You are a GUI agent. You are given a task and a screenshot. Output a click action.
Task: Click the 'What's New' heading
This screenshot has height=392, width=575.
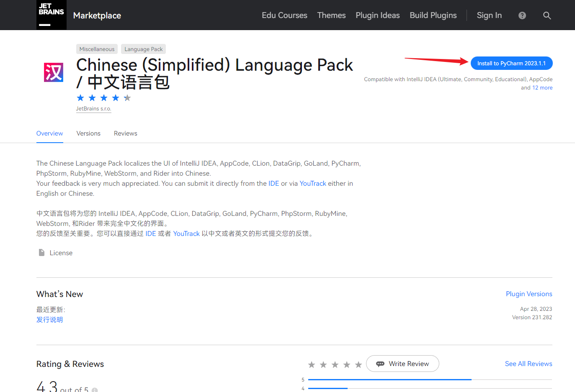pyautogui.click(x=59, y=294)
